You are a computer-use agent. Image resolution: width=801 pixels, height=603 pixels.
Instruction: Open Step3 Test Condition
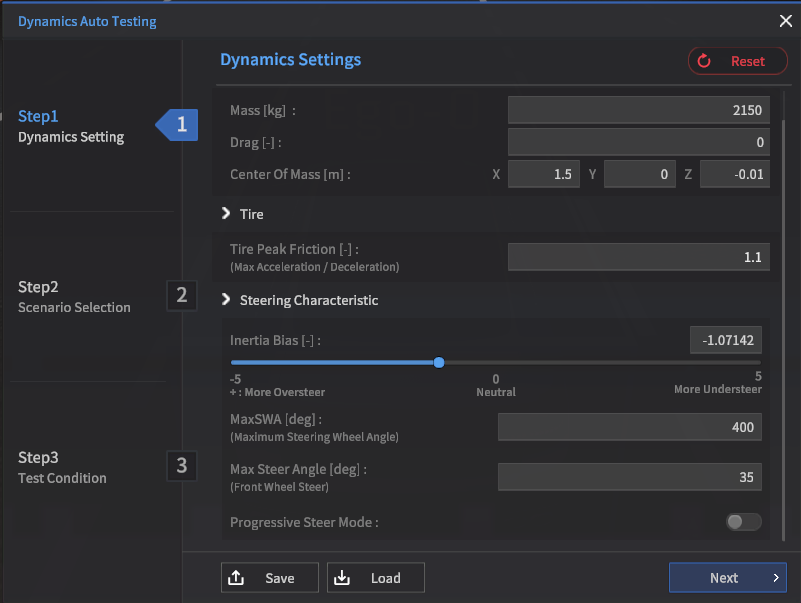62,467
